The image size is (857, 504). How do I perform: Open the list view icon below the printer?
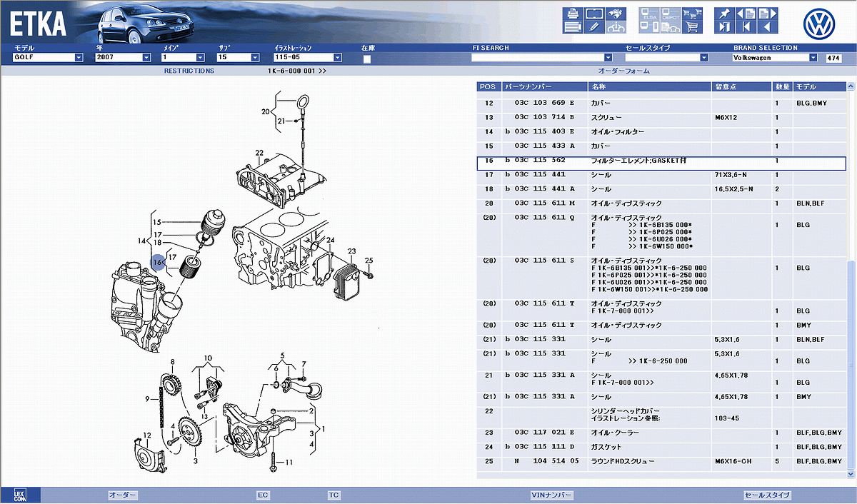(571, 27)
